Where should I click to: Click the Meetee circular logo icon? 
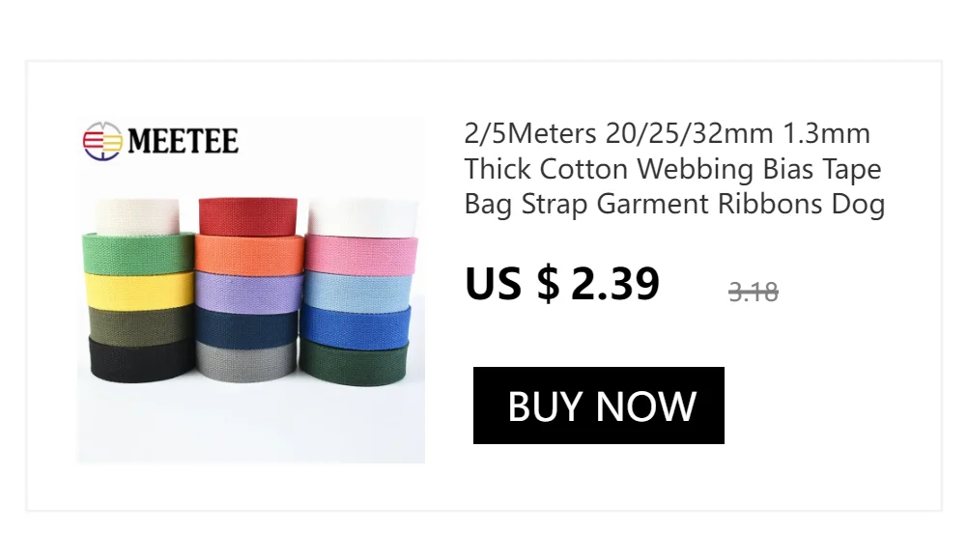pyautogui.click(x=102, y=141)
